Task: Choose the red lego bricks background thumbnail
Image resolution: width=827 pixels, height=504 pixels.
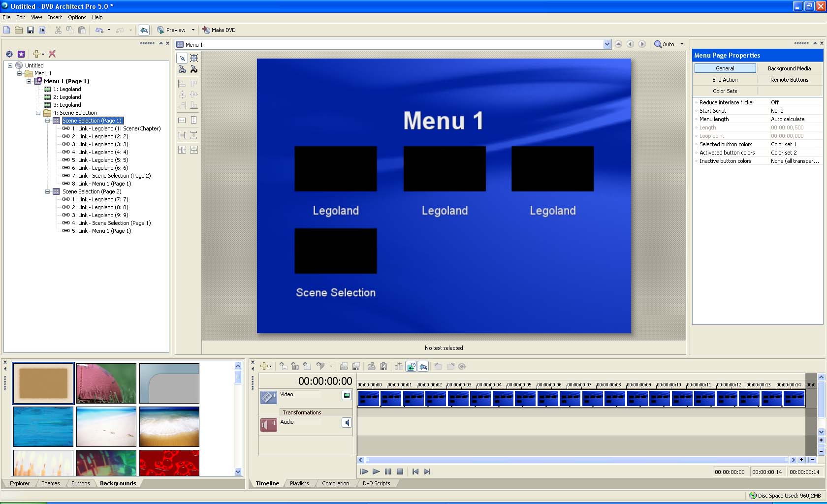Action: 169,463
